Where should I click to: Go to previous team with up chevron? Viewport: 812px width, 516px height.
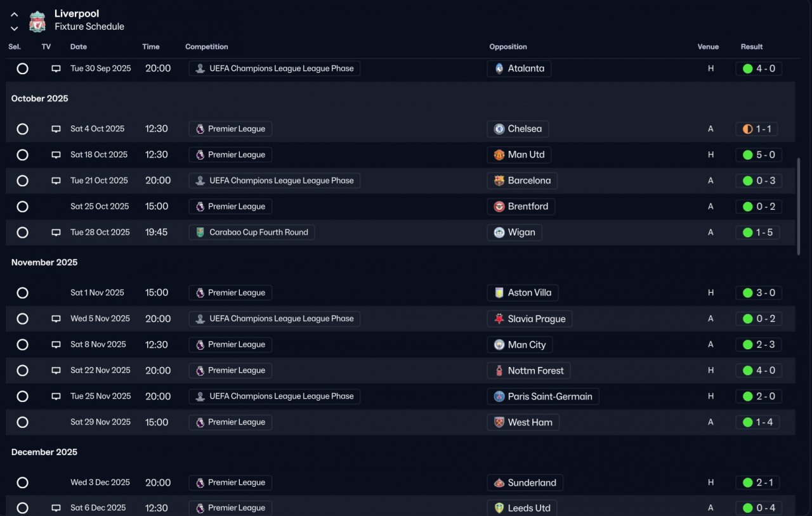tap(14, 15)
